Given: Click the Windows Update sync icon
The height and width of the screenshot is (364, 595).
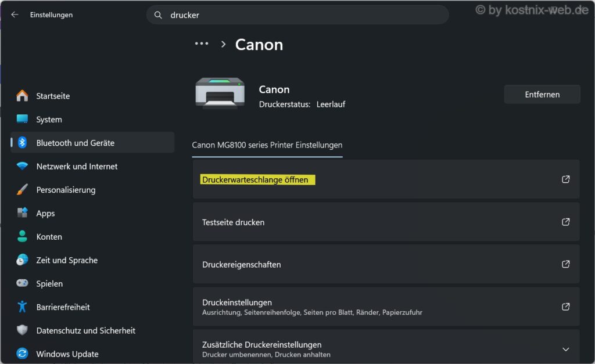Looking at the screenshot, I should 23,354.
